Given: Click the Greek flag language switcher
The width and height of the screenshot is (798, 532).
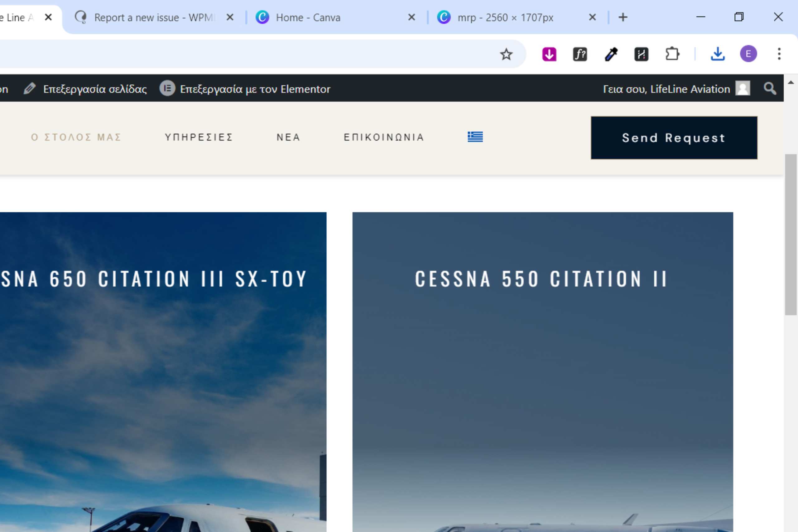Looking at the screenshot, I should tap(475, 137).
